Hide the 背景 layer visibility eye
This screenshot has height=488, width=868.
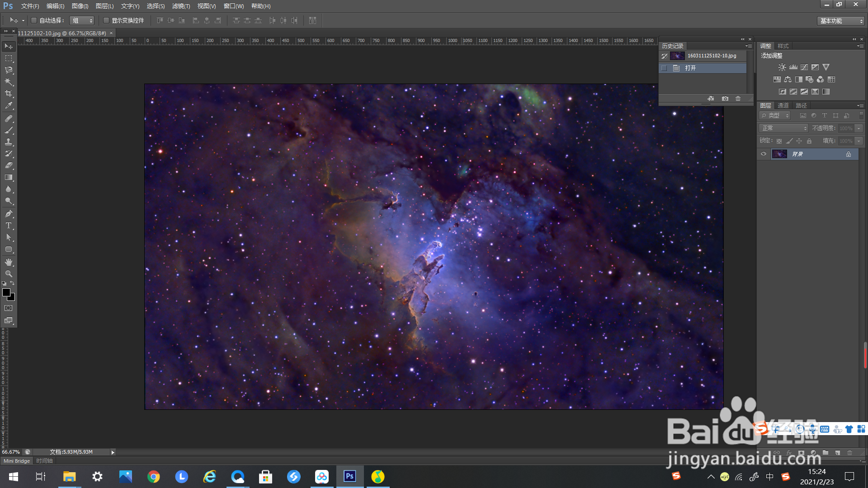point(764,154)
